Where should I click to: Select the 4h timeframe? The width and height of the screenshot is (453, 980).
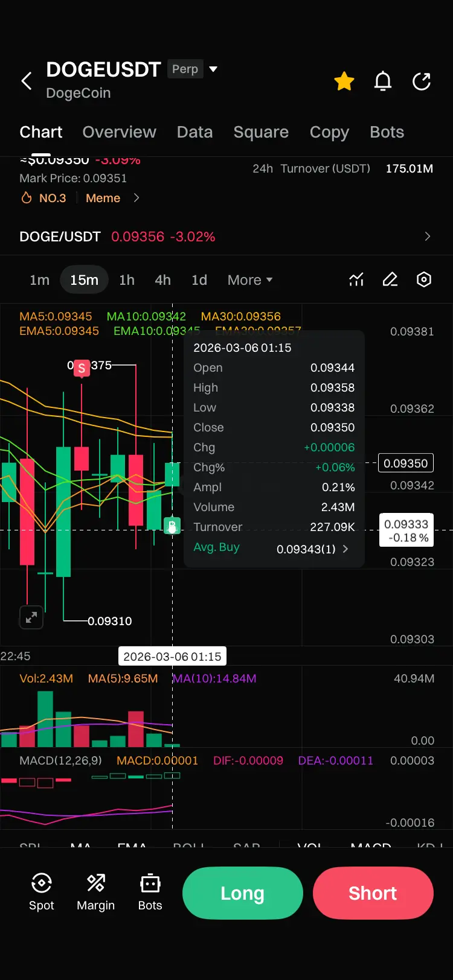click(x=162, y=280)
